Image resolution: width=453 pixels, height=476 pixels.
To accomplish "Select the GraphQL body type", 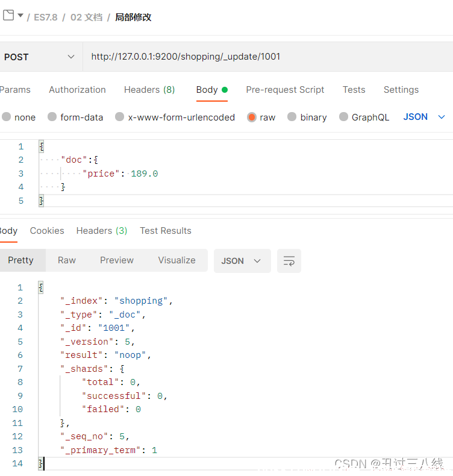I will point(364,117).
